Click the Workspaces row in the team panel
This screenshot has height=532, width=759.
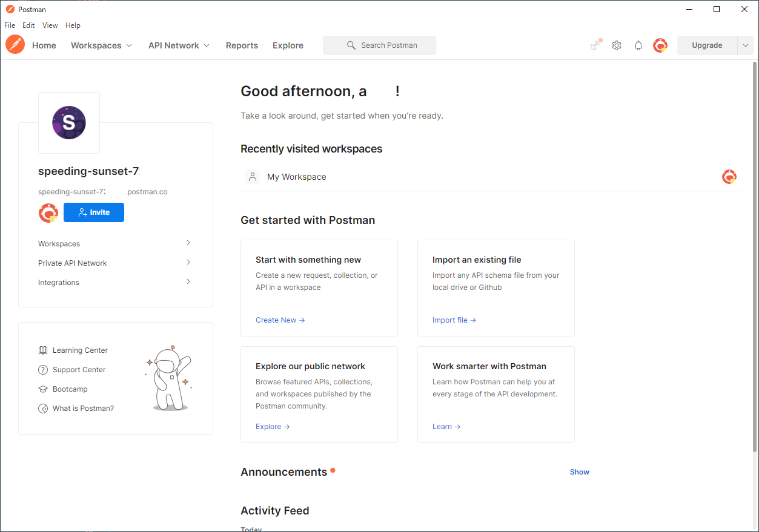[x=115, y=243]
